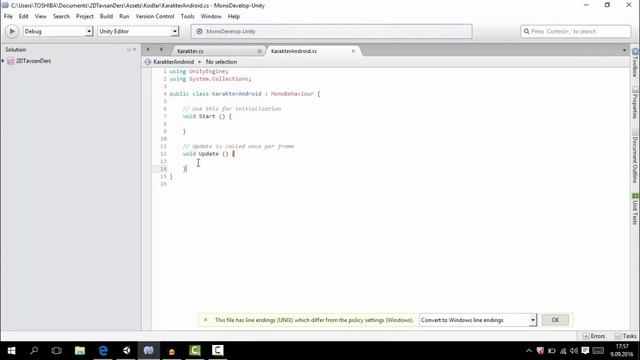The image size is (640, 360).
Task: Expand the 2DTavsanDers solution node
Action: (x=3, y=61)
